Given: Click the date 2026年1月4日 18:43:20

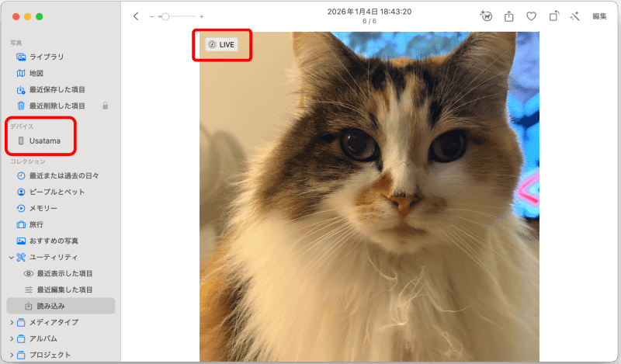Looking at the screenshot, I should point(369,12).
